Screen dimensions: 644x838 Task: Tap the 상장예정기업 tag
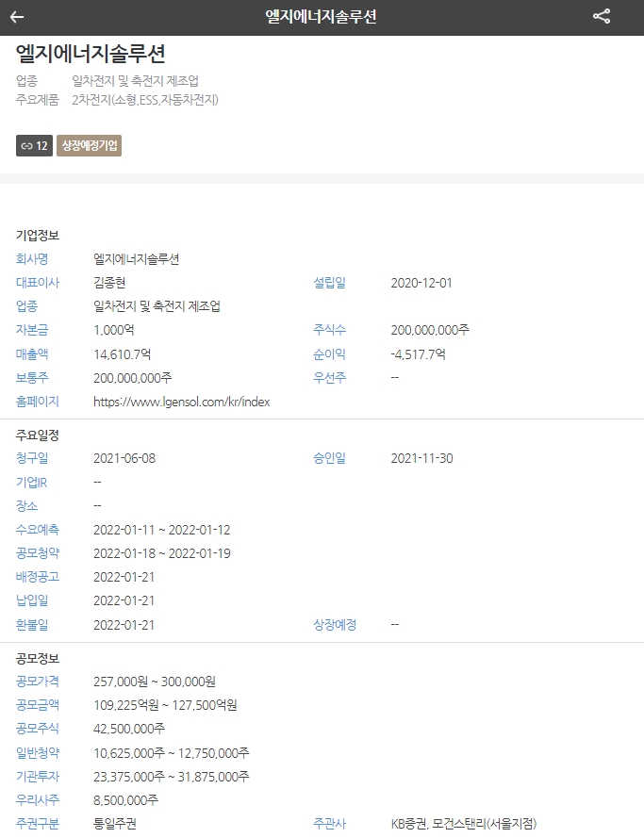click(90, 145)
